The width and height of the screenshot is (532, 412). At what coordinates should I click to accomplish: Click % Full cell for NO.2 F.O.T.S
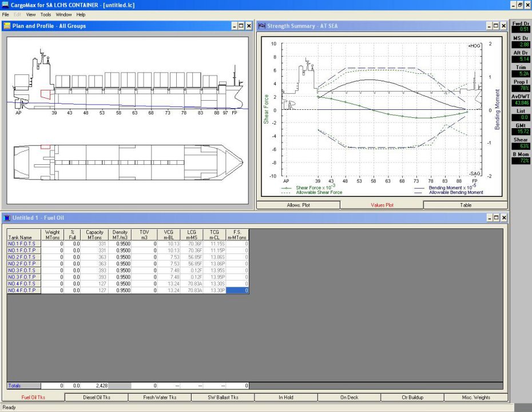72,257
